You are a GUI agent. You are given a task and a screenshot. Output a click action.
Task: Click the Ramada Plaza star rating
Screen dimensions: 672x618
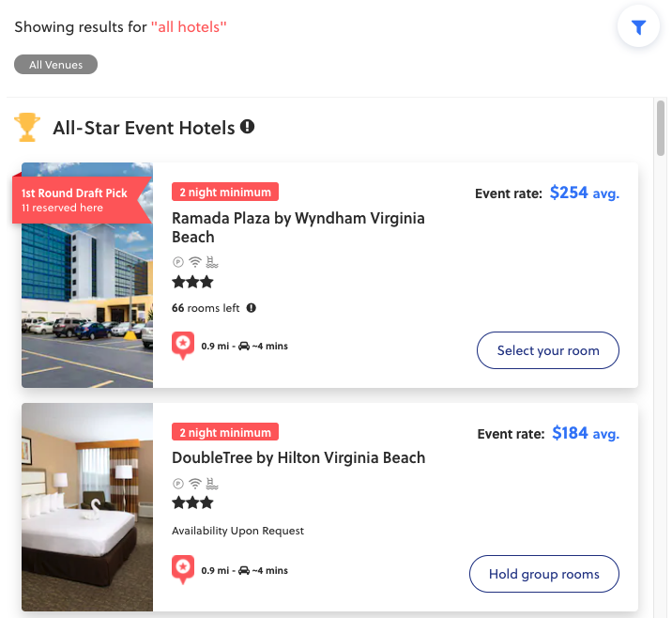coord(192,282)
